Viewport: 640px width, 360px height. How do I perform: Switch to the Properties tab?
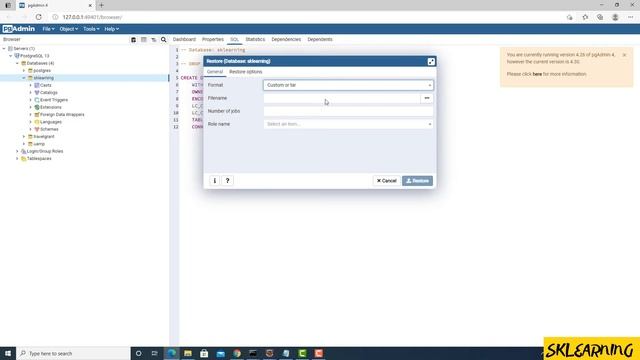(x=213, y=40)
